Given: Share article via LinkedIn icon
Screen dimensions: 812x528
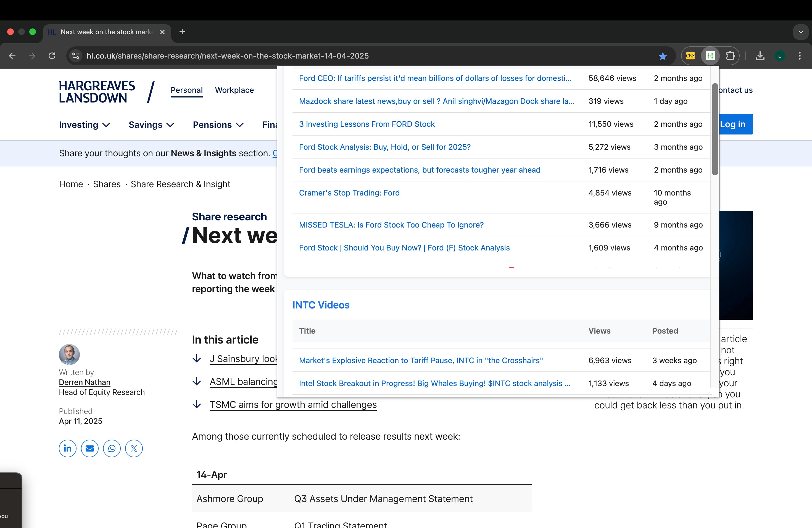Looking at the screenshot, I should [x=68, y=448].
